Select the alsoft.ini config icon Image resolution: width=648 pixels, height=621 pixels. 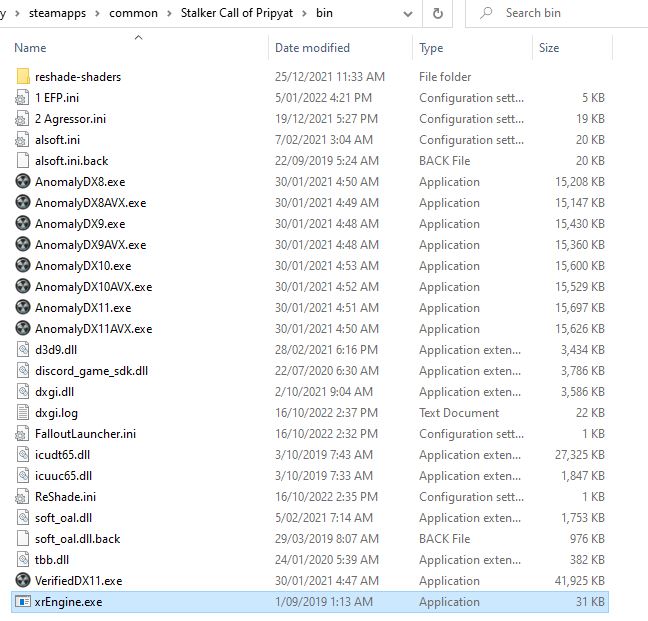click(22, 140)
